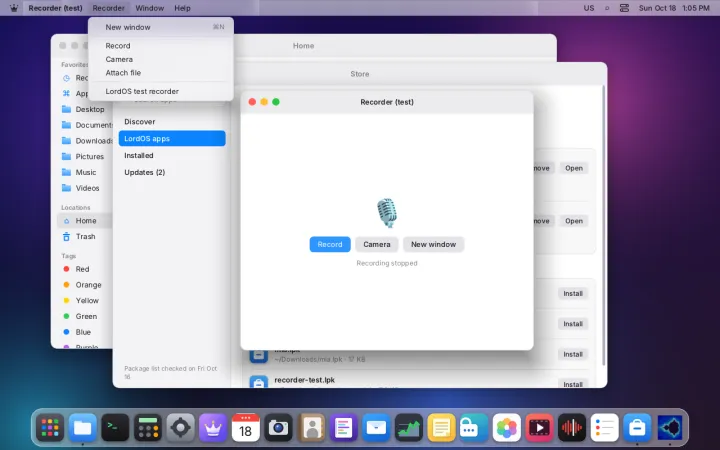Click the Recorder menu bar title

click(108, 8)
